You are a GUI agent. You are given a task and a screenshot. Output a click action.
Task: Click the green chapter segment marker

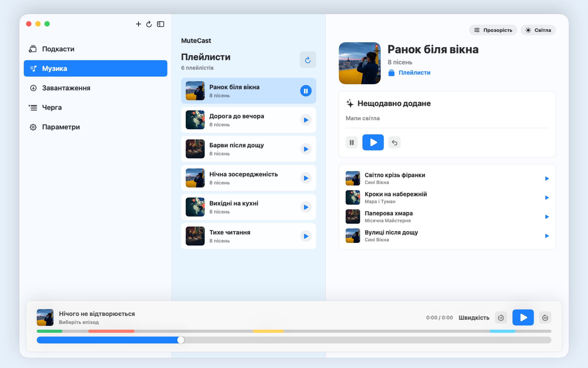pos(49,331)
